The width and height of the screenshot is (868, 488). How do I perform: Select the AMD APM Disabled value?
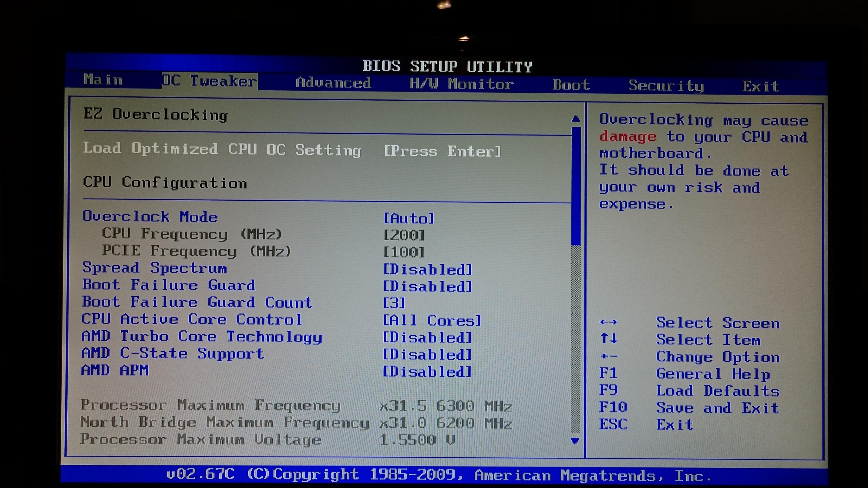427,372
